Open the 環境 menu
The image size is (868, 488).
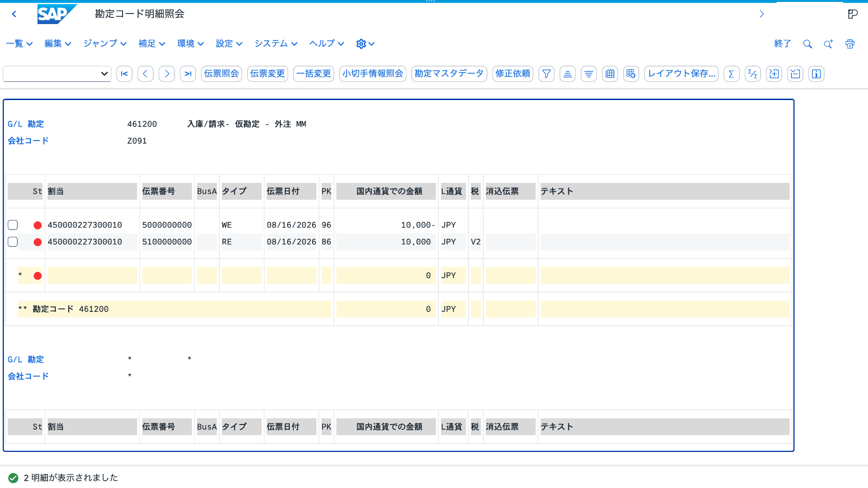point(190,44)
